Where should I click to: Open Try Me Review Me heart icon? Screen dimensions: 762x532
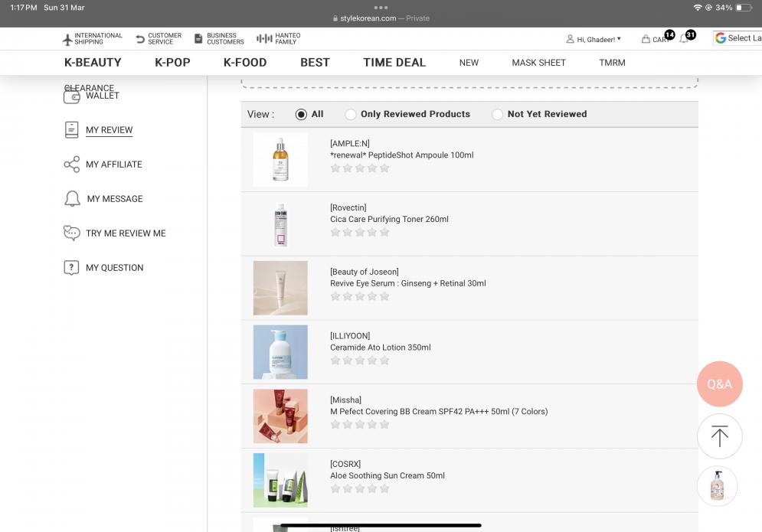[71, 233]
